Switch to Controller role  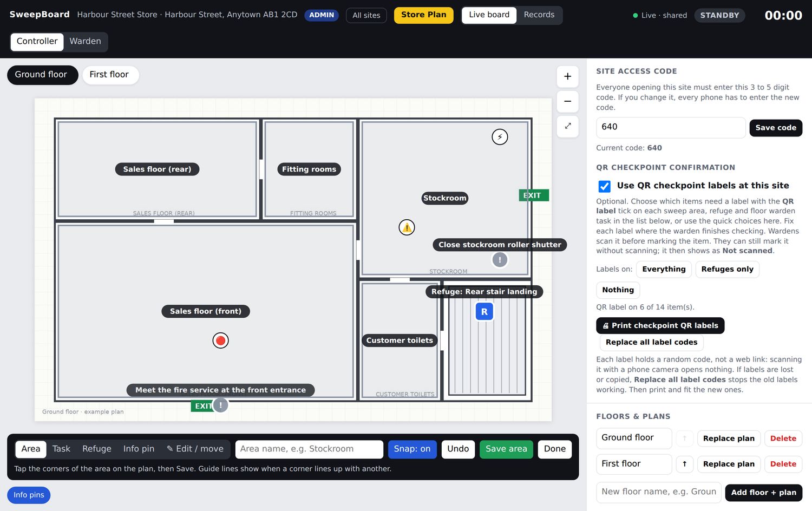(37, 42)
